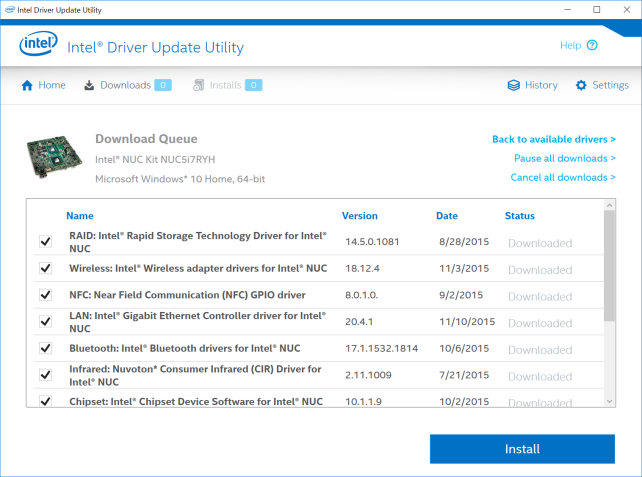Click the Date column header
This screenshot has width=642, height=477.
coord(447,216)
